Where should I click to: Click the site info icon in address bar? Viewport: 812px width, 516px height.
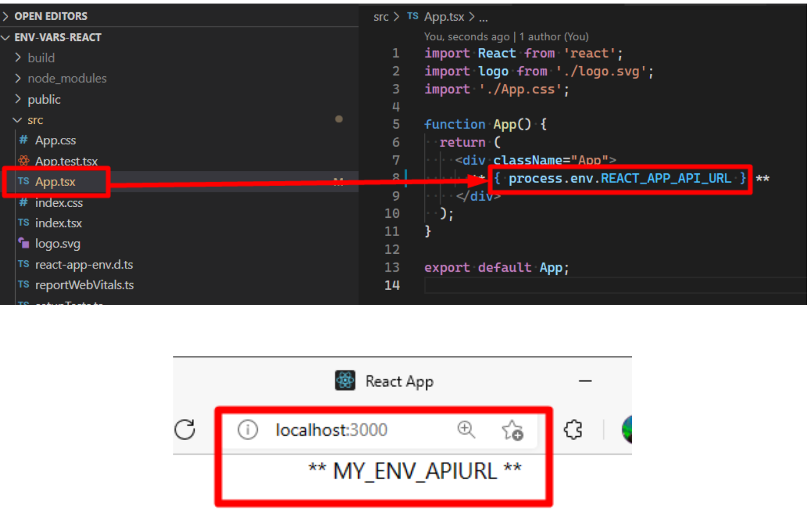point(248,430)
